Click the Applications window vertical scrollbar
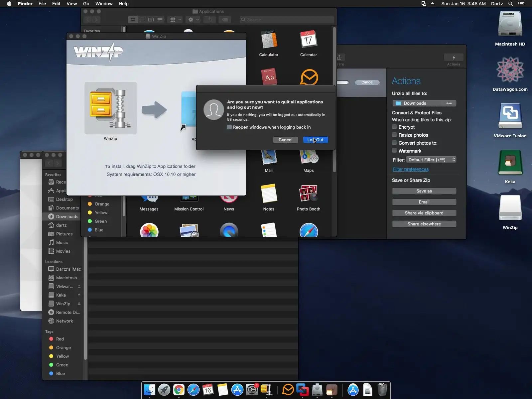This screenshot has width=532, height=399. click(334, 100)
